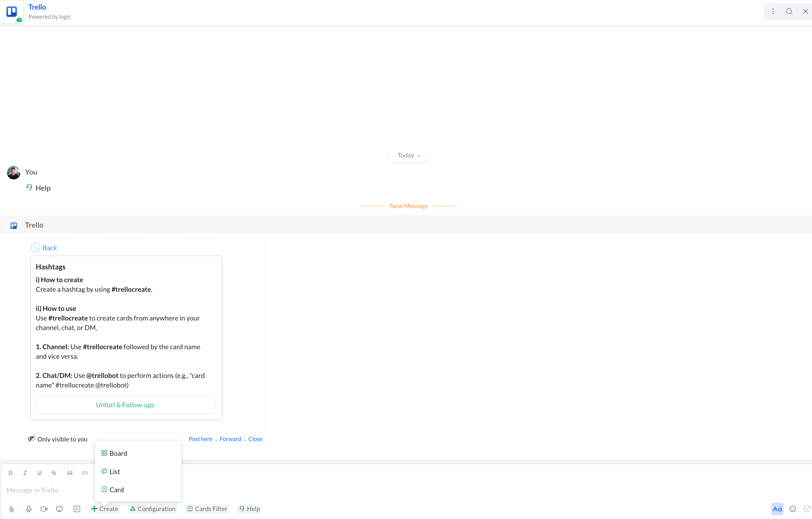
Task: Insert a hyperlink
Action: (x=85, y=473)
